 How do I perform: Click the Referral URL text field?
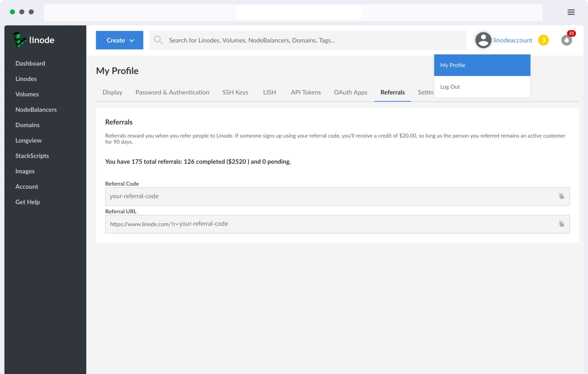(331, 224)
